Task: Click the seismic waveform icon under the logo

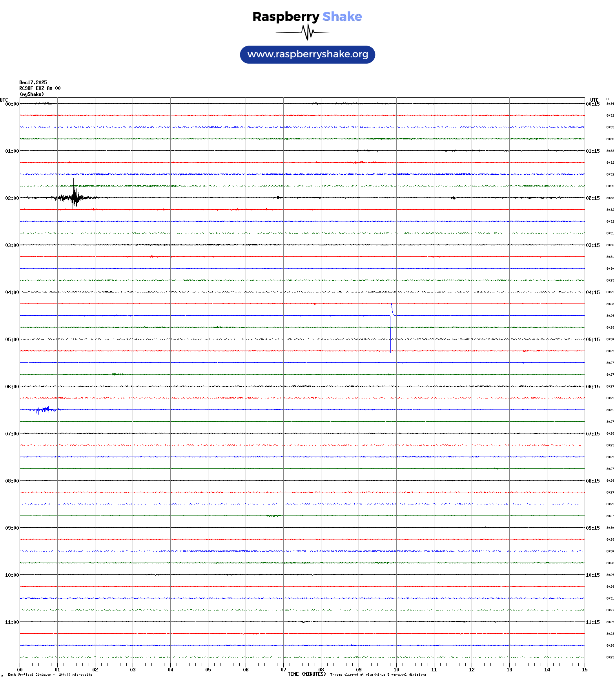Action: [307, 32]
